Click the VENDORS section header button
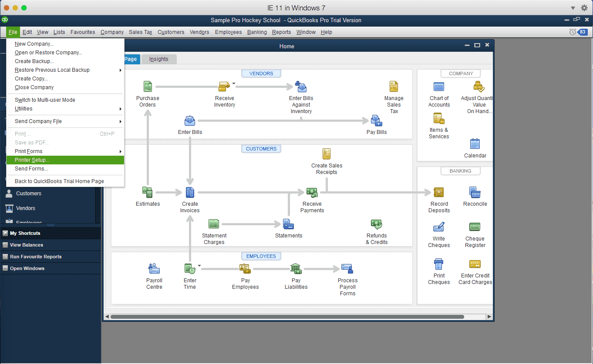This screenshot has height=364, width=593. pos(261,73)
